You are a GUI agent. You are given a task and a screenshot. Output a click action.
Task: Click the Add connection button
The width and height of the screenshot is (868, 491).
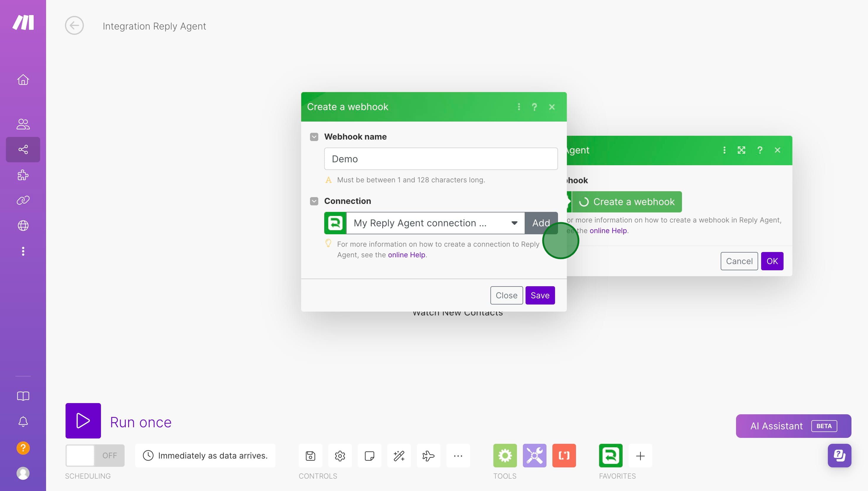(541, 223)
